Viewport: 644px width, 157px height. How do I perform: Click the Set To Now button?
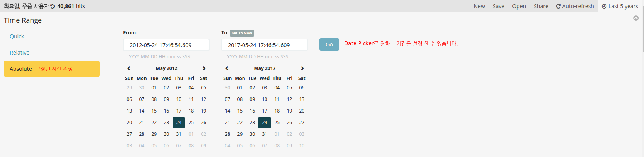(242, 33)
